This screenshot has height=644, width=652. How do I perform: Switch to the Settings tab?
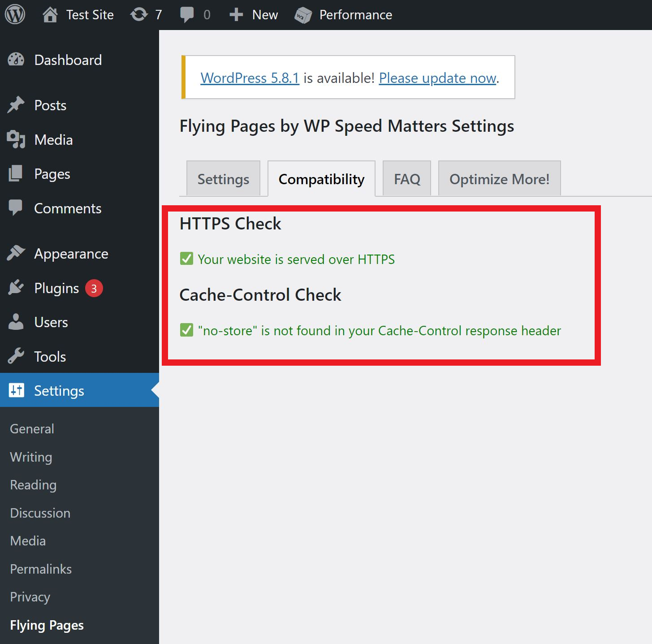click(223, 179)
